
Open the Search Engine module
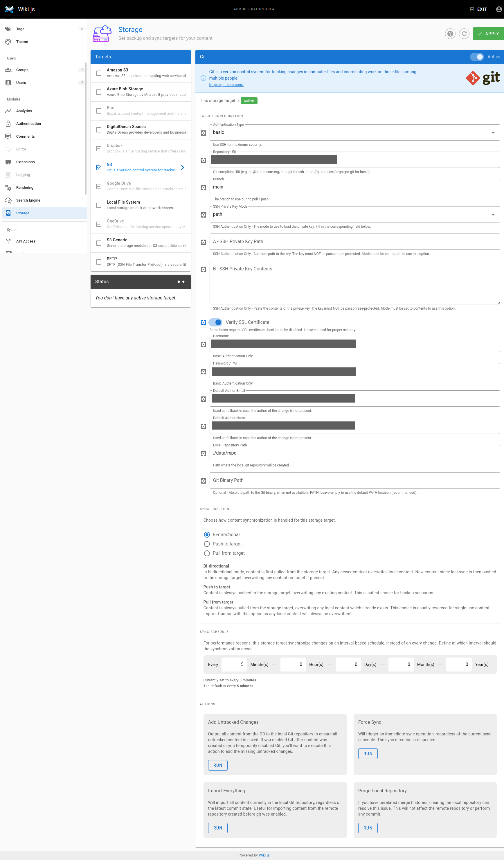pos(28,200)
